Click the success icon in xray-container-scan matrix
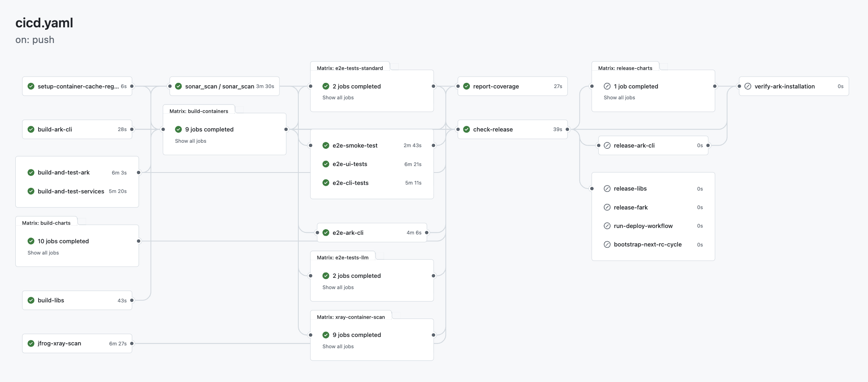Screen dimensions: 868x382 point(326,335)
